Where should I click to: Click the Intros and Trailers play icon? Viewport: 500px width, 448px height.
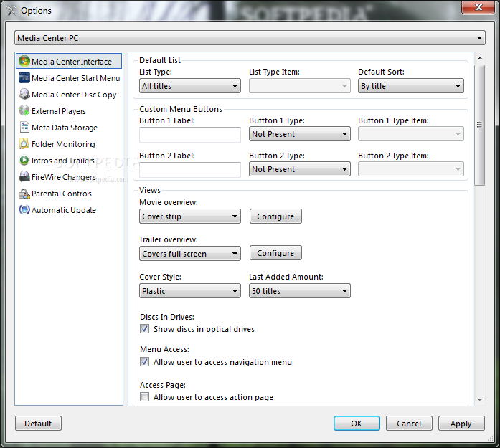pos(24,161)
